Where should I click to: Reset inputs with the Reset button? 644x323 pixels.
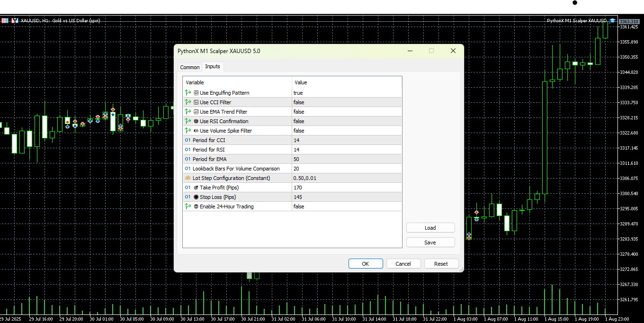(441, 264)
